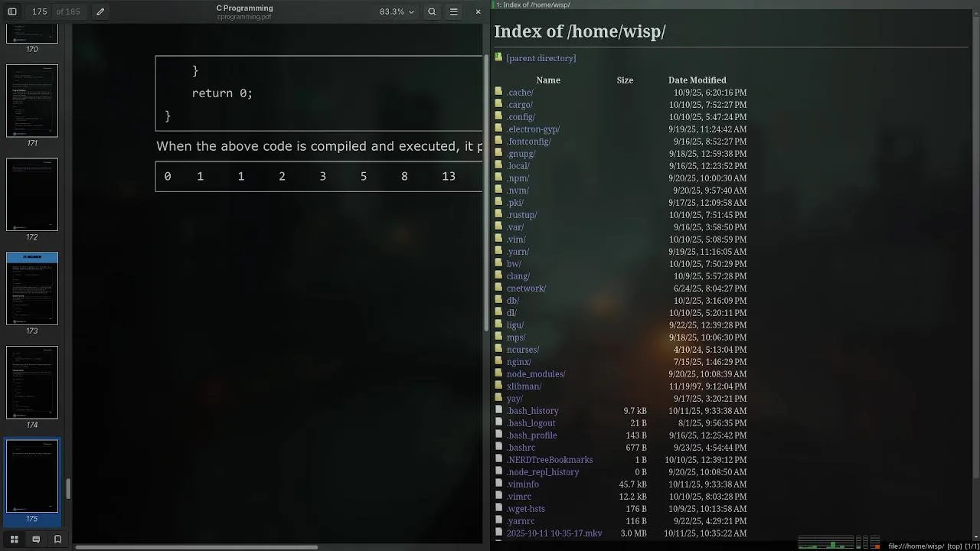The height and width of the screenshot is (551, 980).
Task: Switch sidebar to thumbnails grid view
Action: tap(14, 540)
